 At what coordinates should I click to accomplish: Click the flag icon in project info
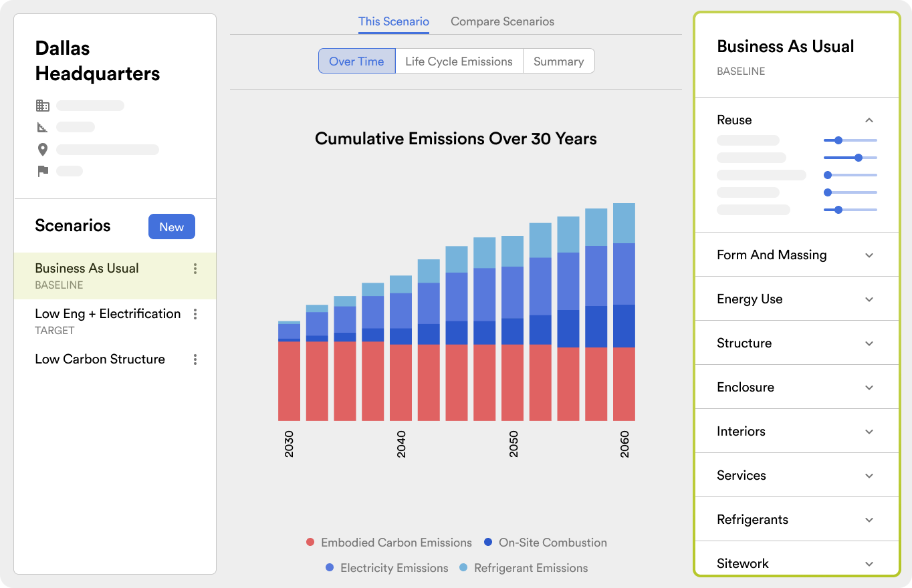pyautogui.click(x=43, y=171)
